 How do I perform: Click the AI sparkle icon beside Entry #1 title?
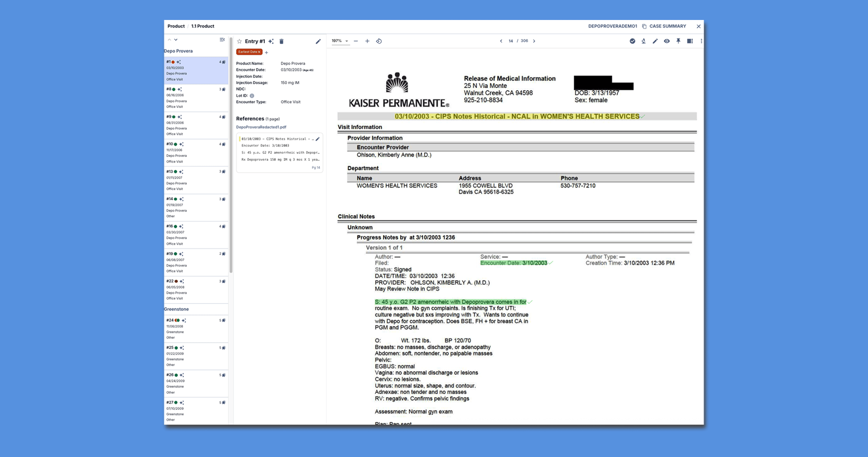point(271,42)
